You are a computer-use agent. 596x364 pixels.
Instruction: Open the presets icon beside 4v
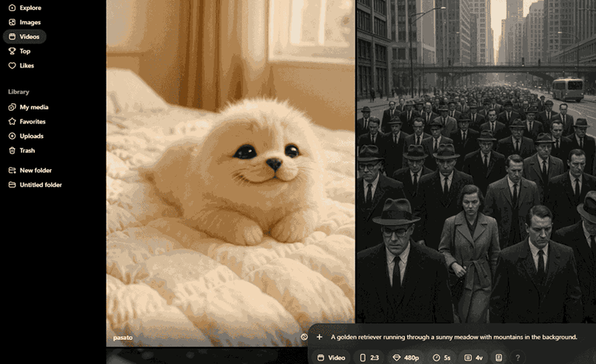point(499,358)
